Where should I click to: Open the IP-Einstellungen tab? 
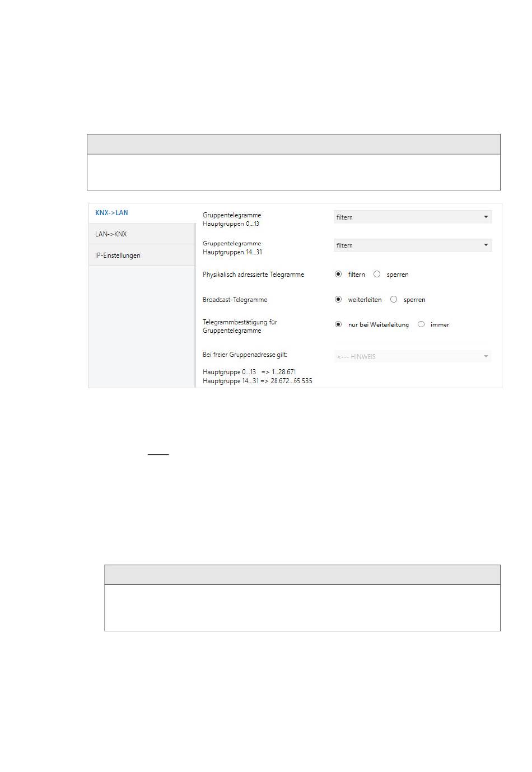click(142, 255)
